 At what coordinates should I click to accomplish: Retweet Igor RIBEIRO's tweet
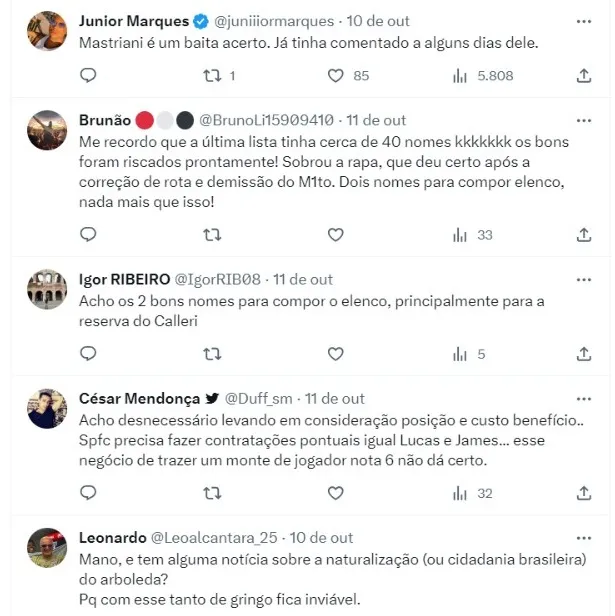pos(212,354)
